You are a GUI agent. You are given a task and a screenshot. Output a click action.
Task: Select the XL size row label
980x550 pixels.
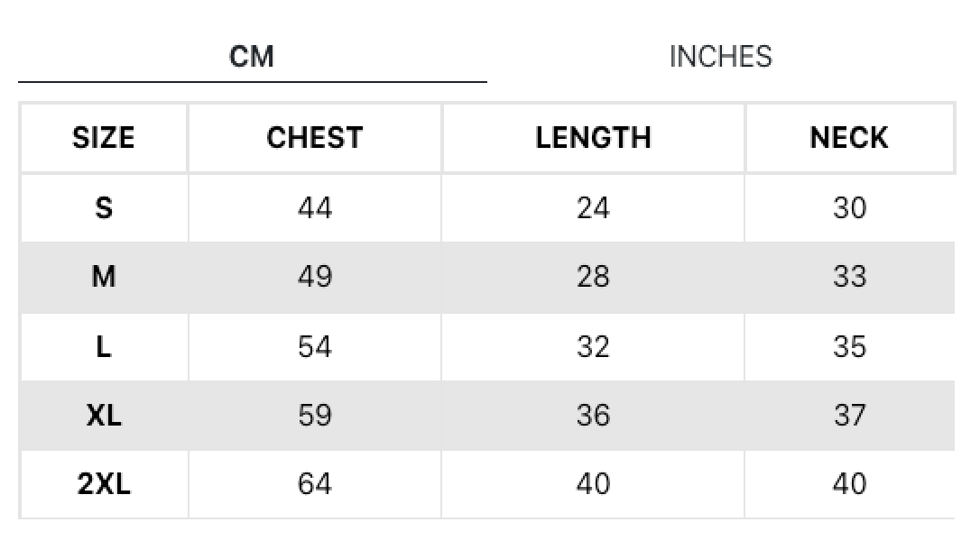tap(104, 415)
